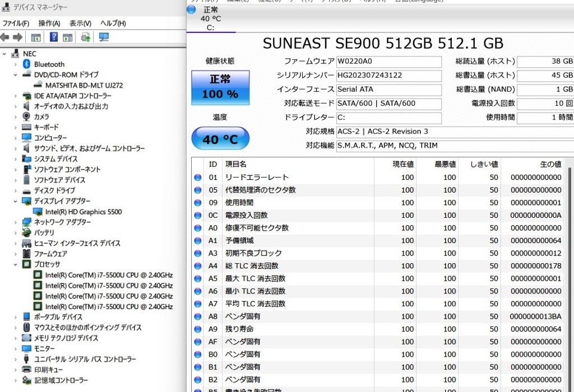Click the show/hide console tree toolbar icon

35,38
